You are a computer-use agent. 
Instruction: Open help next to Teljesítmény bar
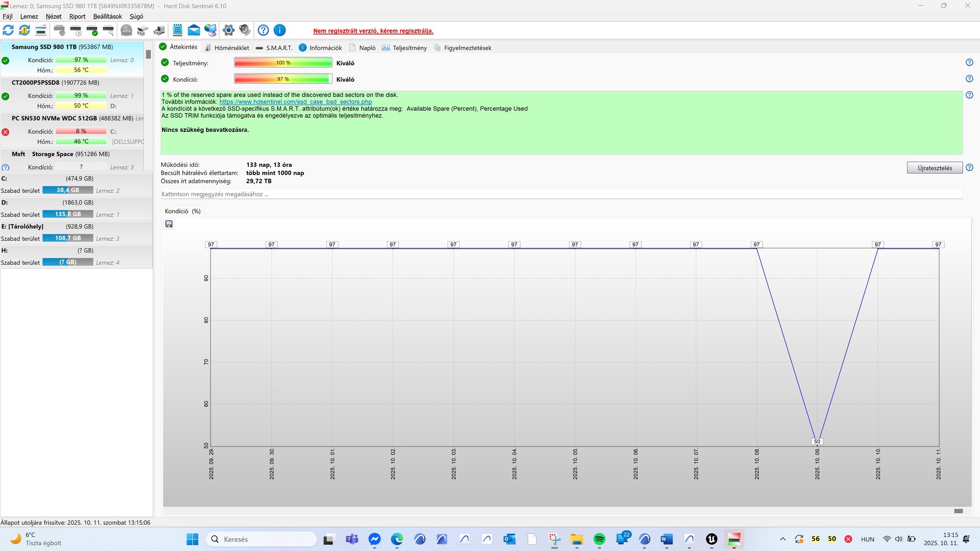tap(969, 62)
